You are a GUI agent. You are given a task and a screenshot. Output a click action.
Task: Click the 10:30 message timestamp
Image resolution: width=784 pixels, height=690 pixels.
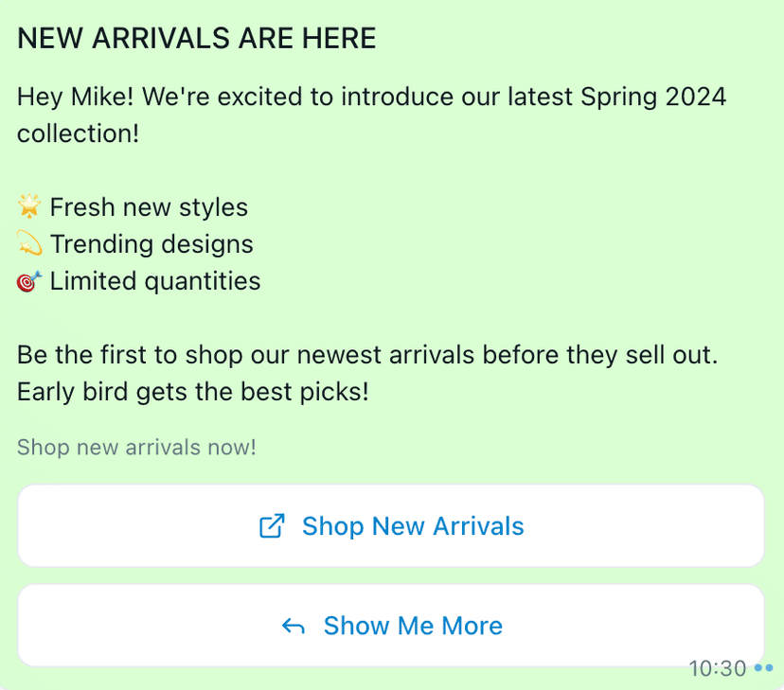coord(718,668)
